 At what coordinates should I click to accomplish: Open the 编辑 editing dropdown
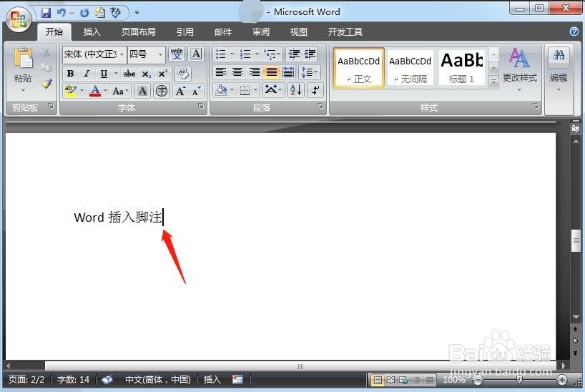(x=559, y=70)
